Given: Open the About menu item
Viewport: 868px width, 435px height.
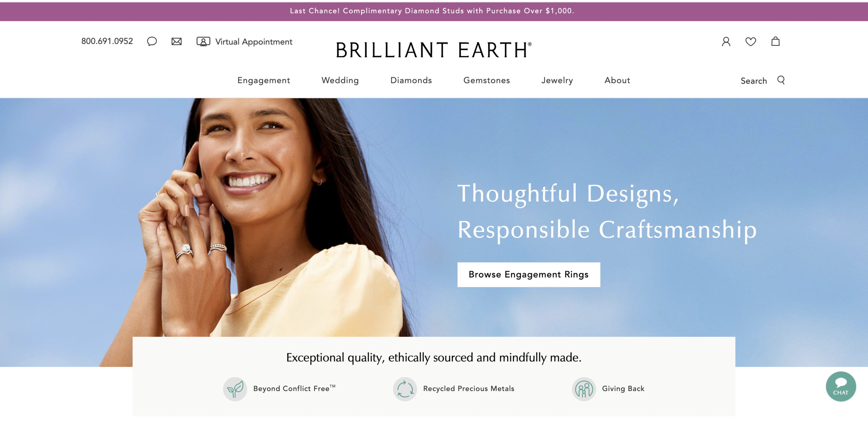Looking at the screenshot, I should (617, 80).
